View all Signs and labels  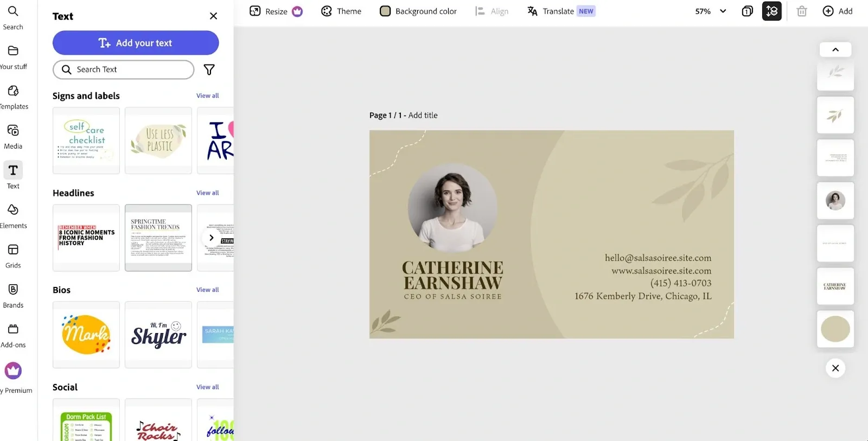[208, 95]
